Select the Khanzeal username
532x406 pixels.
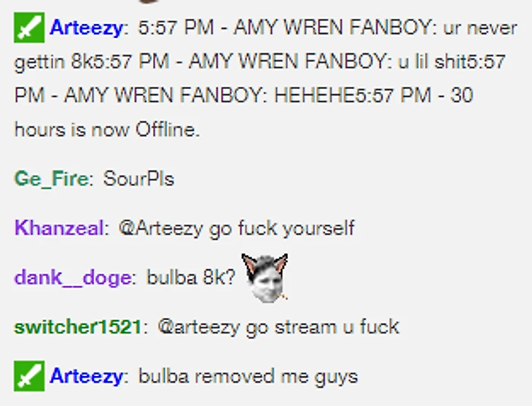[59, 227]
